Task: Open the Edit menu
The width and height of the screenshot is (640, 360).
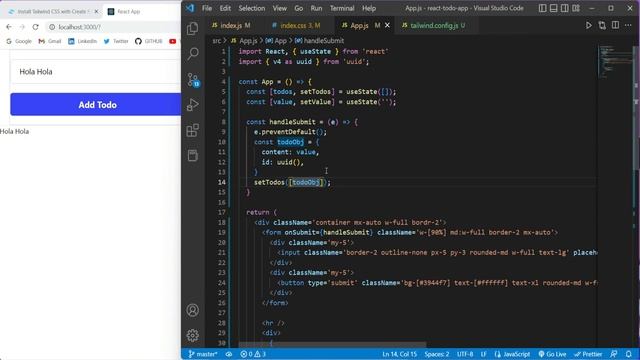Action: tap(225, 8)
